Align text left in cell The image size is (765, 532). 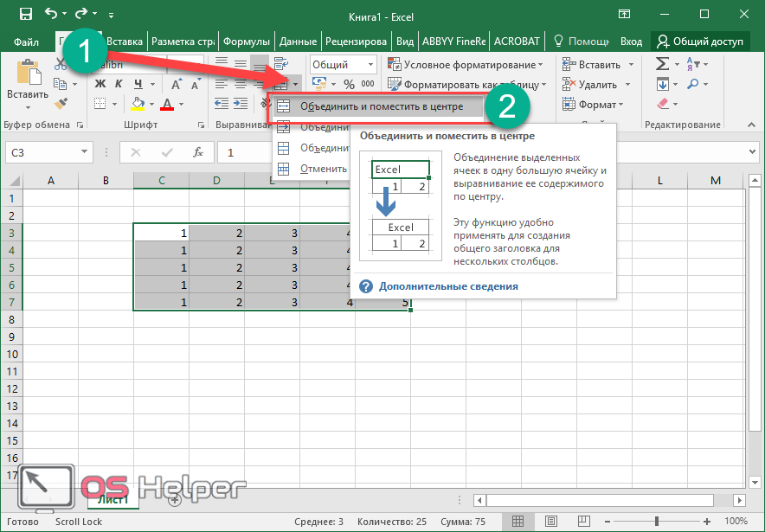222,84
